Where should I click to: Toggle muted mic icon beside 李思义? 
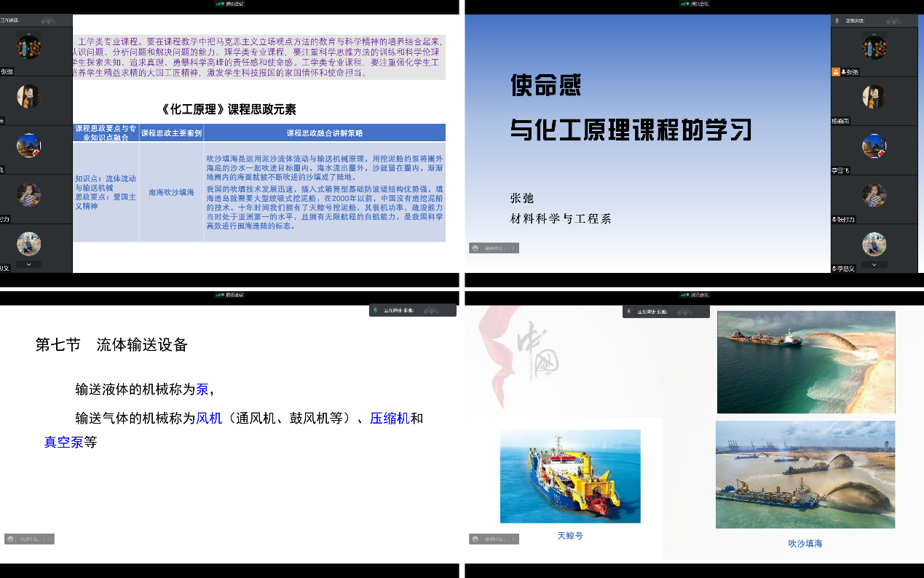[835, 269]
